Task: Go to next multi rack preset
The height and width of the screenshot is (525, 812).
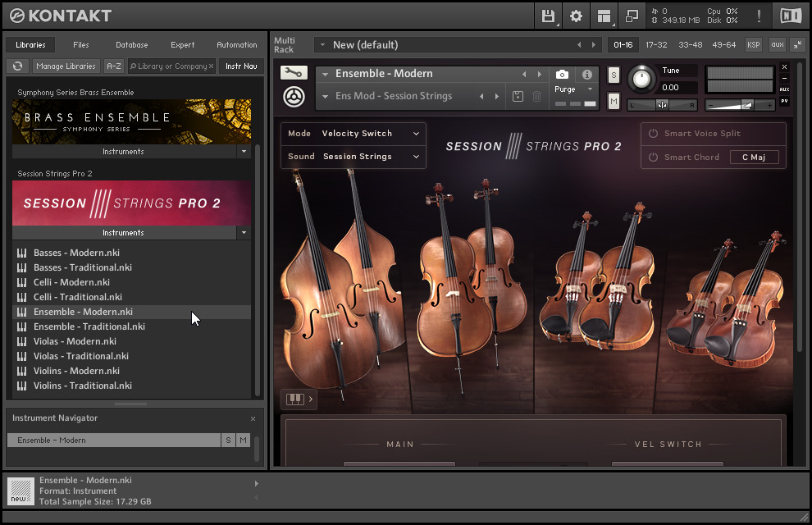Action: pos(594,45)
